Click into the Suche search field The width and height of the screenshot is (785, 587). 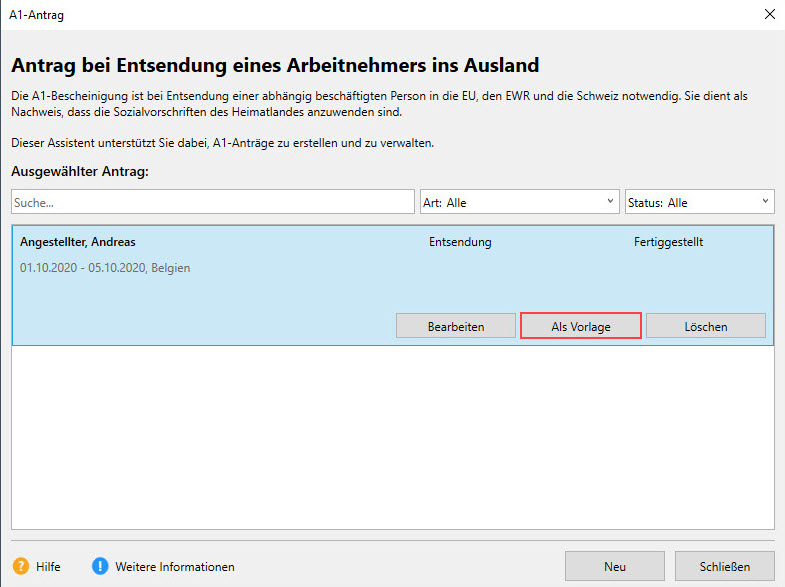[212, 202]
